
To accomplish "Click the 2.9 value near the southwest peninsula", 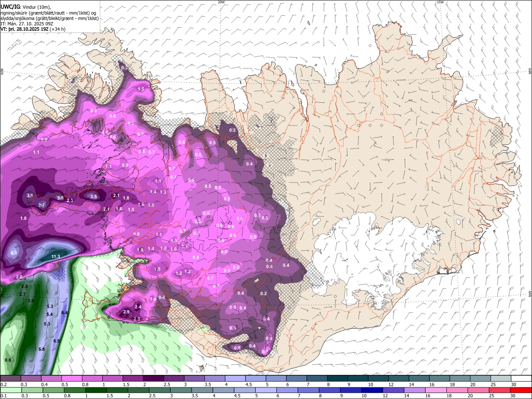I will click(x=127, y=312).
